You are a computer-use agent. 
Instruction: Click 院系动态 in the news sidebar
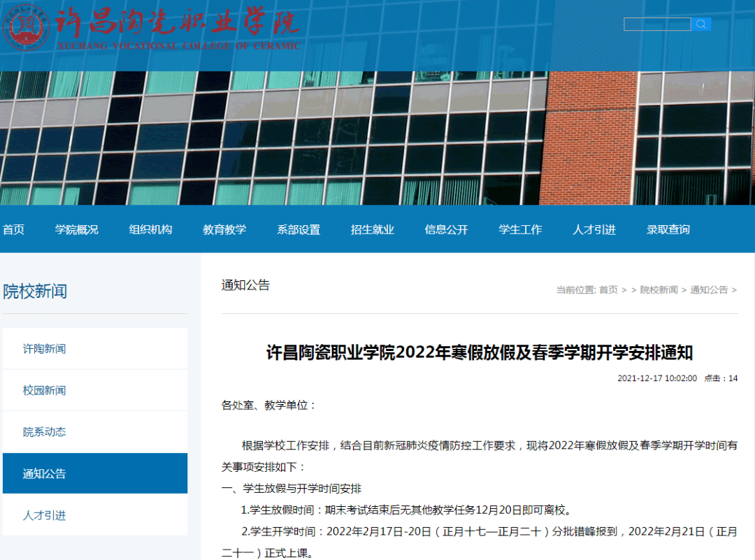point(44,431)
